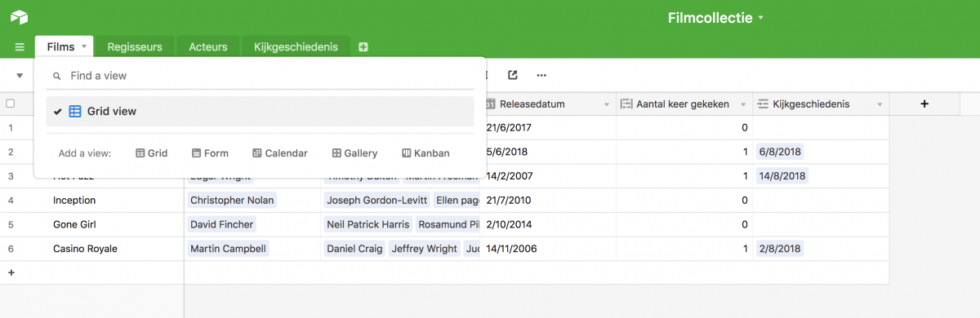Select the checked Grid view entry
The image size is (980, 318).
(260, 111)
